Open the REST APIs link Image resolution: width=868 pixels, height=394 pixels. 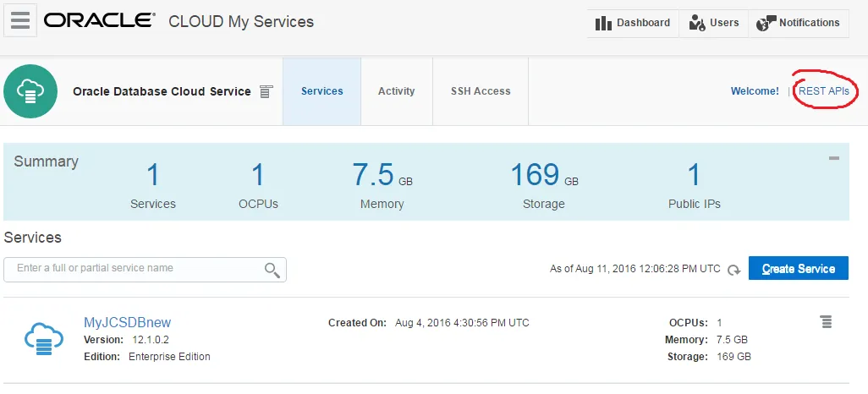coord(824,90)
